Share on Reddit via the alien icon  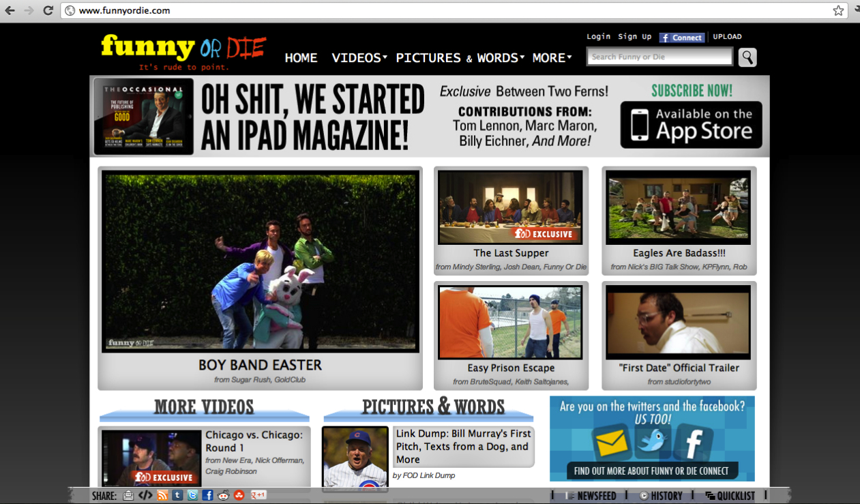pyautogui.click(x=224, y=496)
